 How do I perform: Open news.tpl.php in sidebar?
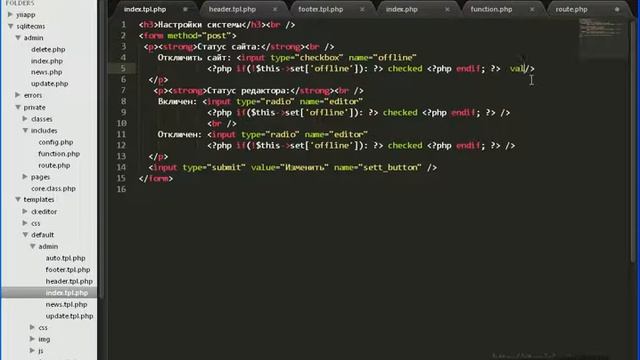coord(67,304)
